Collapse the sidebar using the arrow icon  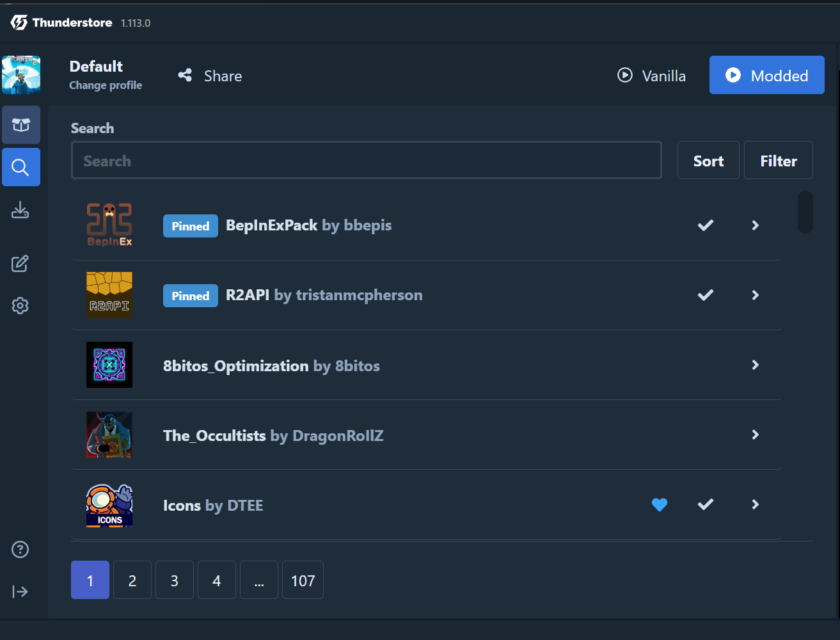(20, 591)
